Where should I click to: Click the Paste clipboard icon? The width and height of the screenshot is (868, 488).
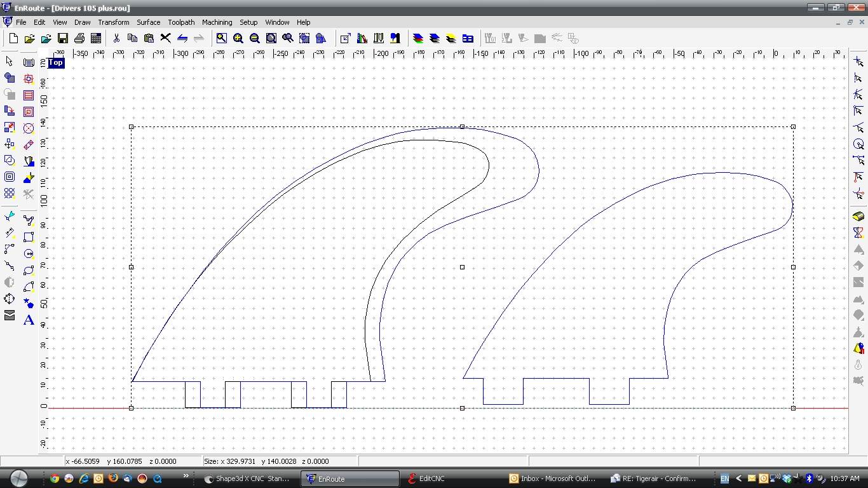149,38
